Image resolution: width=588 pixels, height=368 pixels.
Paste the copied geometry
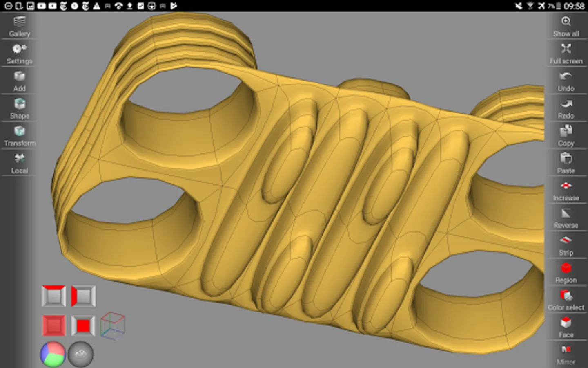pos(566,163)
